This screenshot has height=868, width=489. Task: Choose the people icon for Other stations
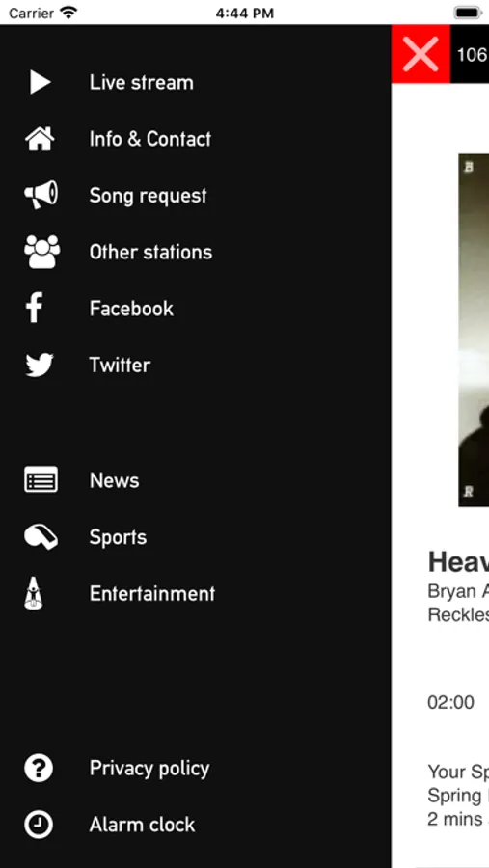pyautogui.click(x=42, y=252)
